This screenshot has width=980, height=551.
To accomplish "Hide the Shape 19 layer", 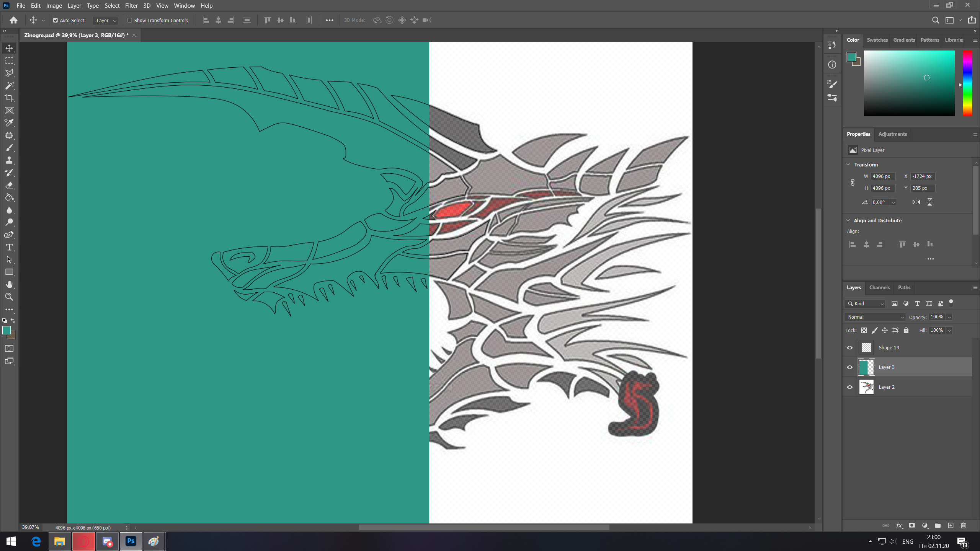I will click(850, 348).
